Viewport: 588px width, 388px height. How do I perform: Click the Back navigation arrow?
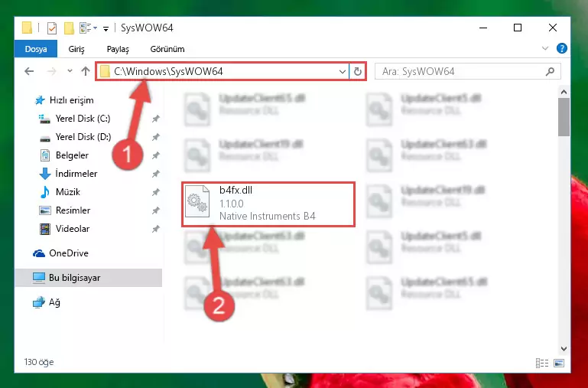(29, 71)
